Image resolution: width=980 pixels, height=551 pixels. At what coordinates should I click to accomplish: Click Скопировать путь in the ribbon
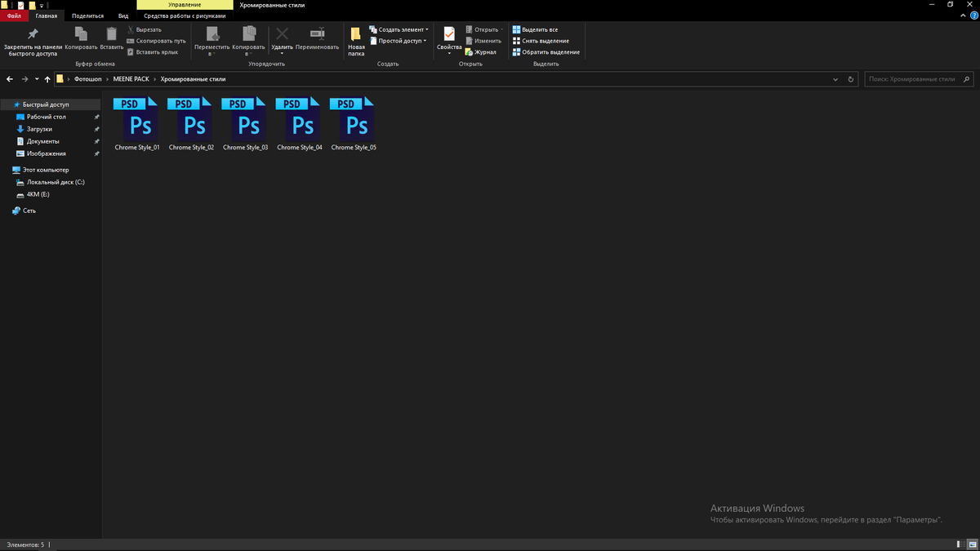[156, 41]
